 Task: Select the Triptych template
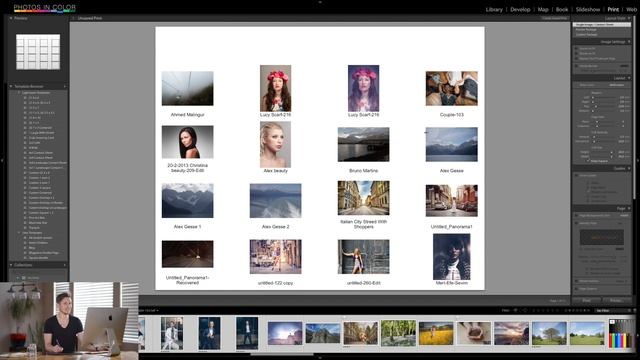coord(34,228)
